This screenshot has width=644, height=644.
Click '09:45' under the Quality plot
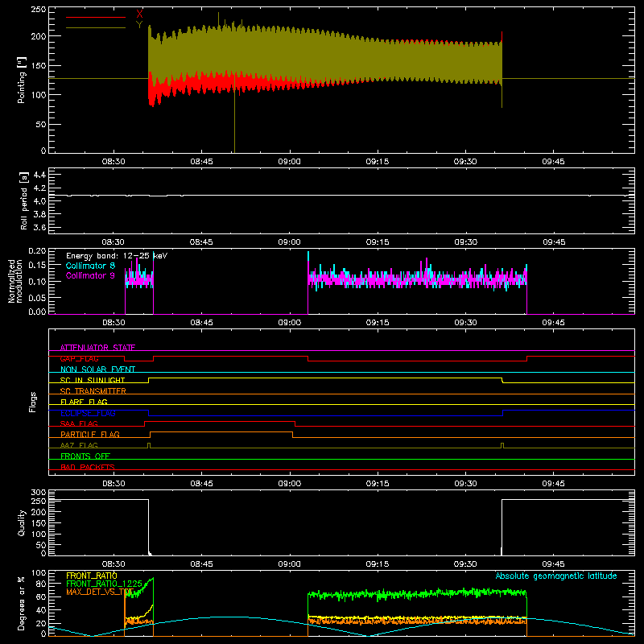click(x=553, y=564)
